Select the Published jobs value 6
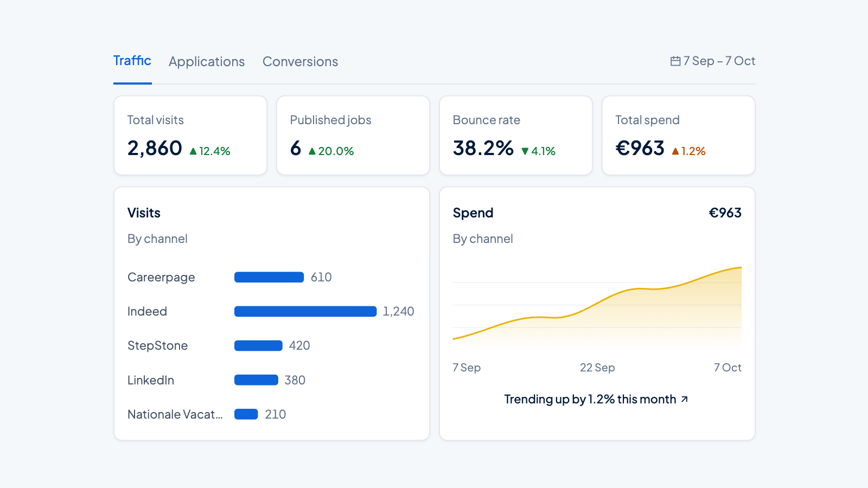Screen dimensions: 868x488 pos(296,148)
